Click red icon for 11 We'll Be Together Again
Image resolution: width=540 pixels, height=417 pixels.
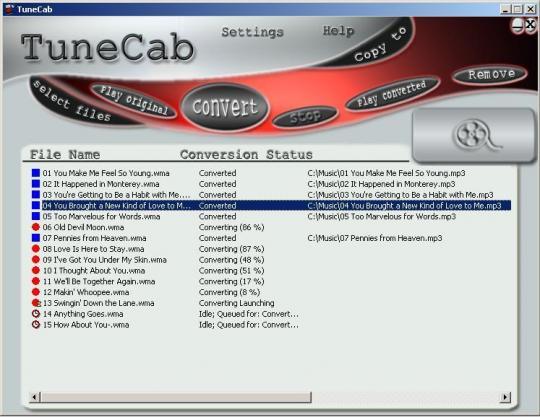click(x=36, y=281)
